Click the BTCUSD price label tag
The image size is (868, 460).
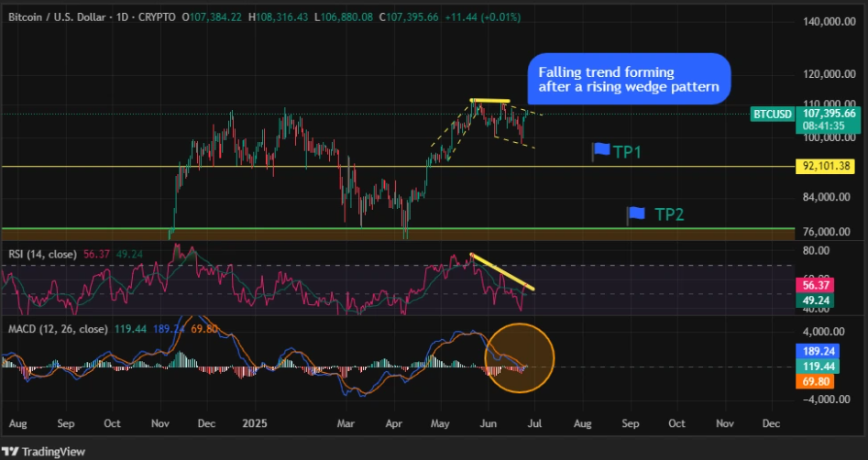[773, 114]
